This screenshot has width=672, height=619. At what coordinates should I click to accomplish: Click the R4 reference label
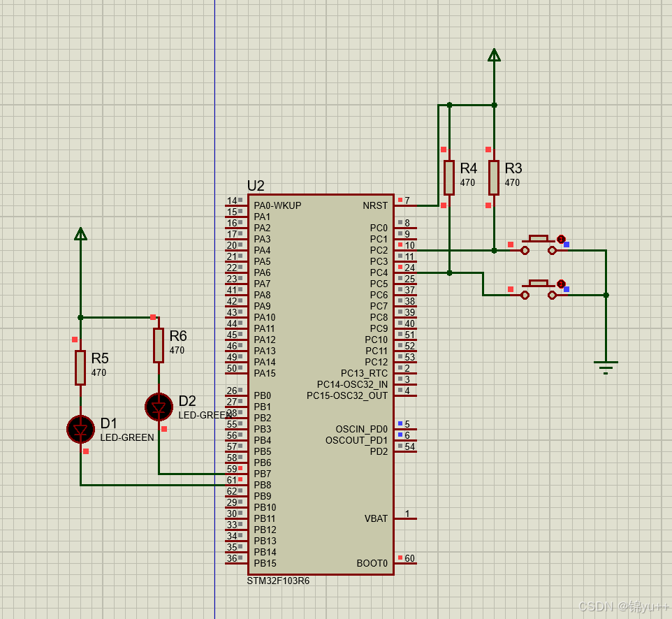469,168
